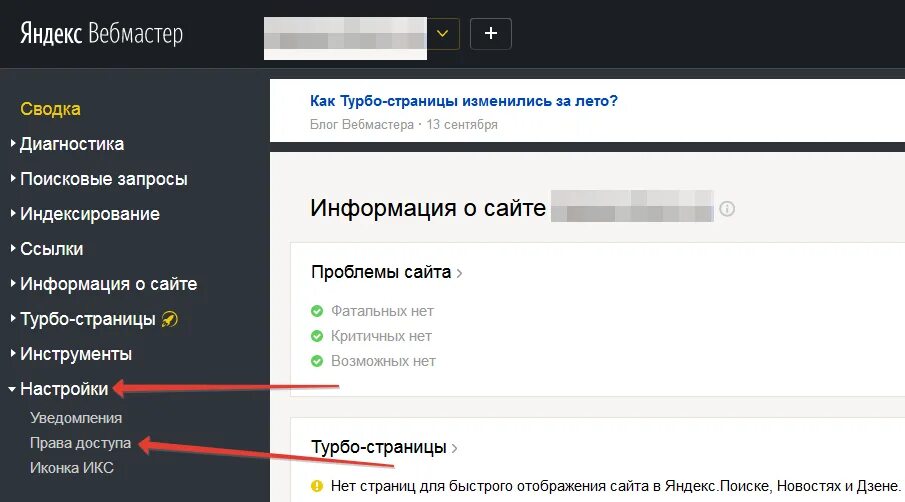Expand the Ссылки section arrow
This screenshot has width=905, height=502.
point(13,249)
